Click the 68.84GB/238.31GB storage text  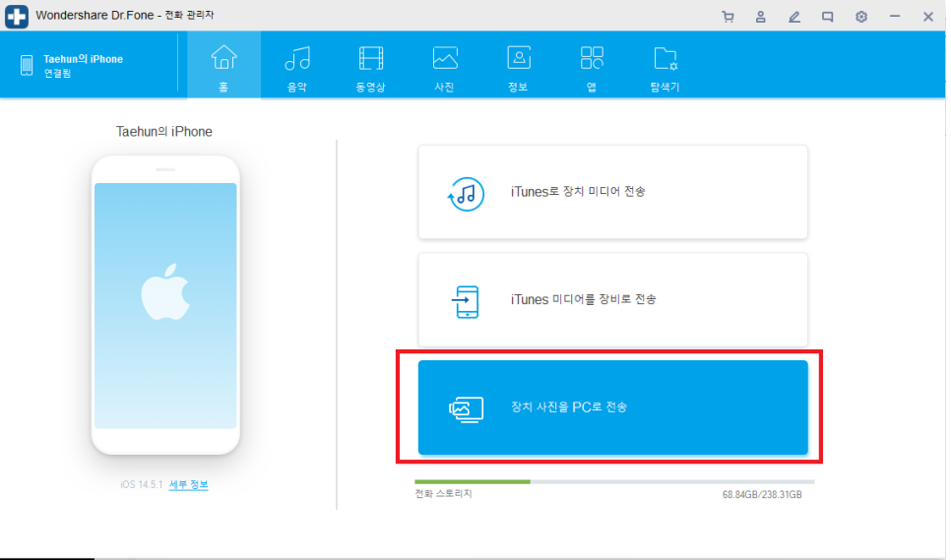pyautogui.click(x=762, y=494)
